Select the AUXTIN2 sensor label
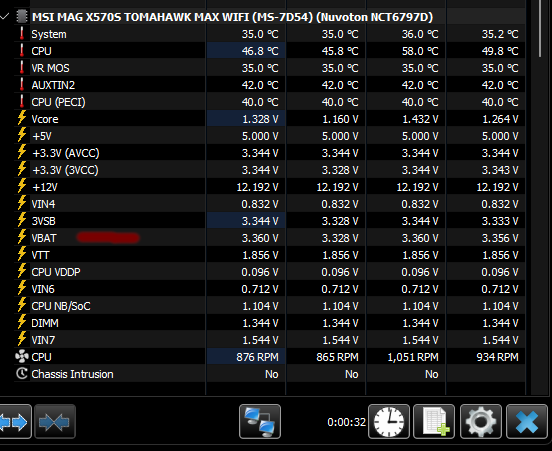 pyautogui.click(x=53, y=85)
